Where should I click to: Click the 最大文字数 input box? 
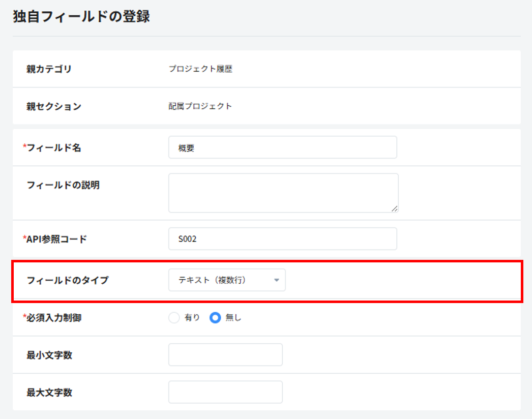(225, 392)
